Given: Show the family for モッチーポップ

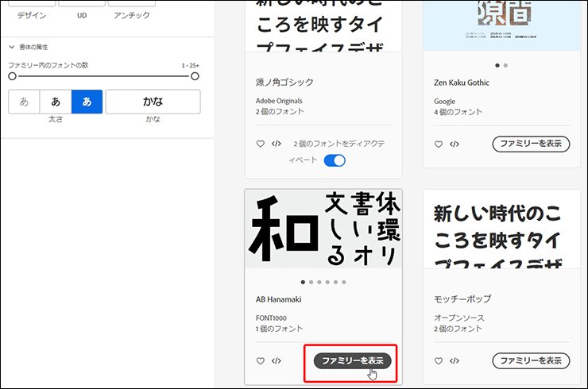Looking at the screenshot, I should [x=530, y=360].
